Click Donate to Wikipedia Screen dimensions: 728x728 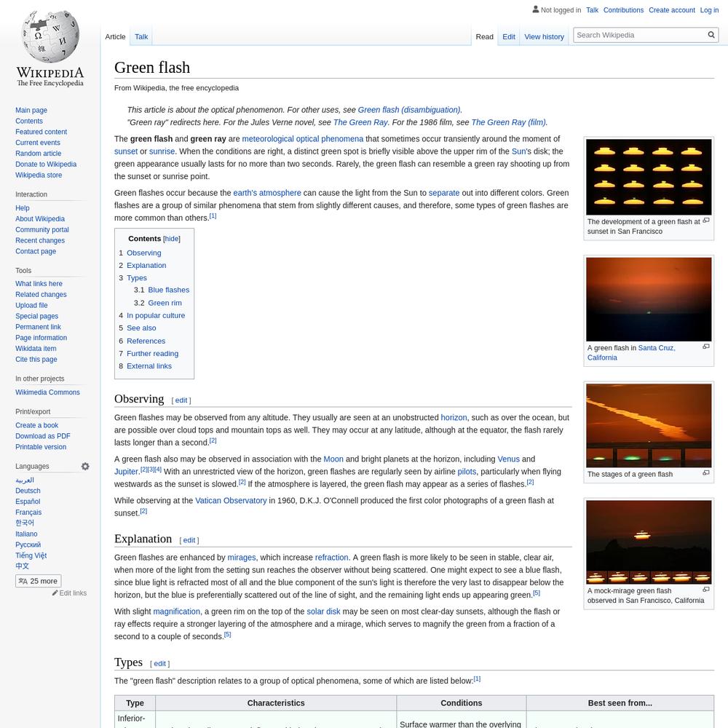click(46, 164)
